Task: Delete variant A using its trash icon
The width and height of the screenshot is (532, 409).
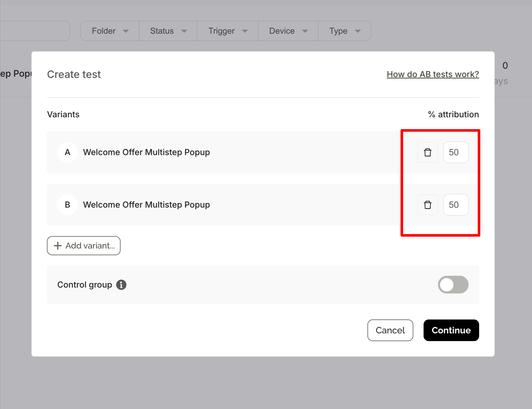Action: (x=428, y=152)
